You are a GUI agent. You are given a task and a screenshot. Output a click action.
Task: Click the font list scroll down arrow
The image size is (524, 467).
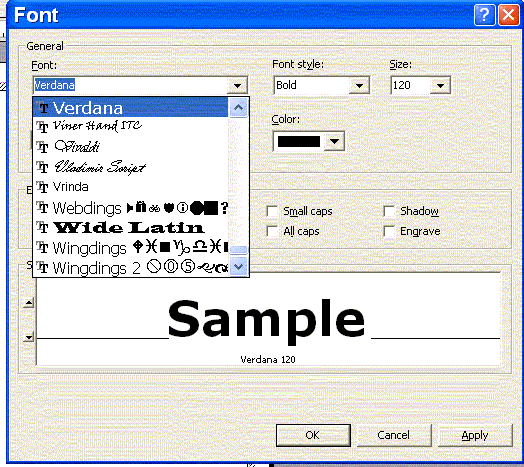(x=238, y=266)
